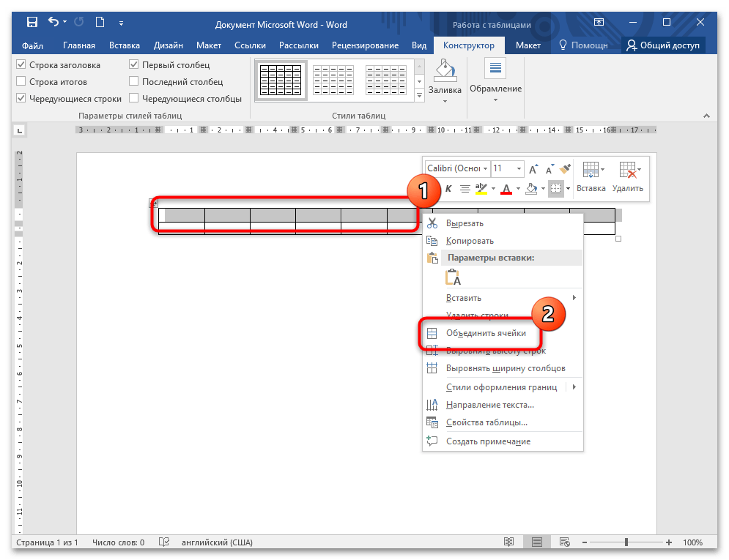729x560 pixels.
Task: Save the document with the floppy icon
Action: coord(32,22)
